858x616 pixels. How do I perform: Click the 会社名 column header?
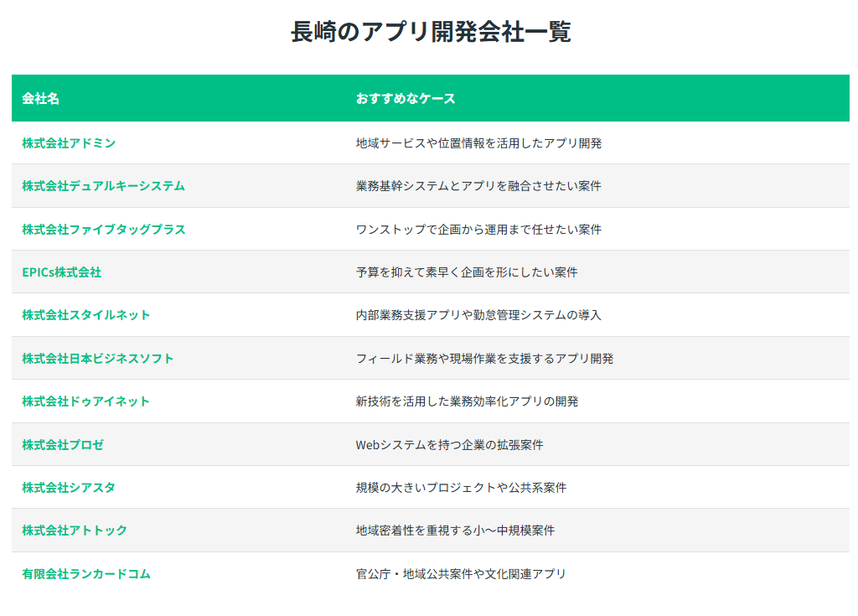tap(40, 99)
